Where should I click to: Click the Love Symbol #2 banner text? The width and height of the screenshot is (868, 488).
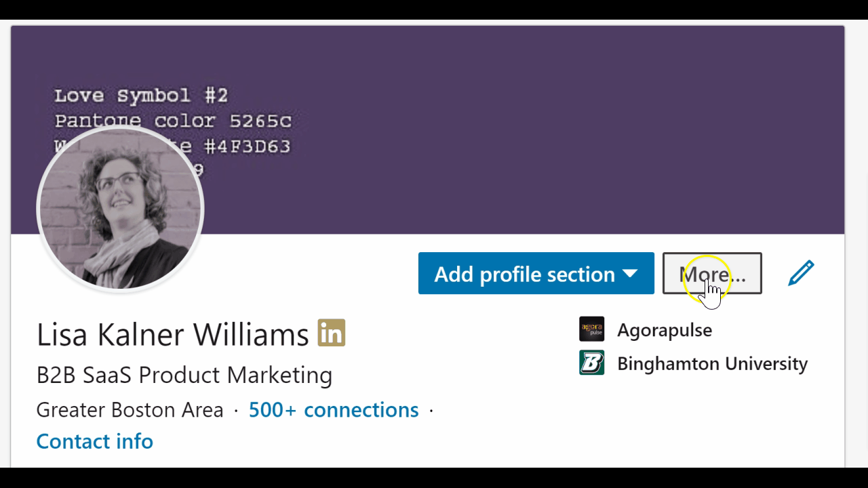click(x=141, y=96)
